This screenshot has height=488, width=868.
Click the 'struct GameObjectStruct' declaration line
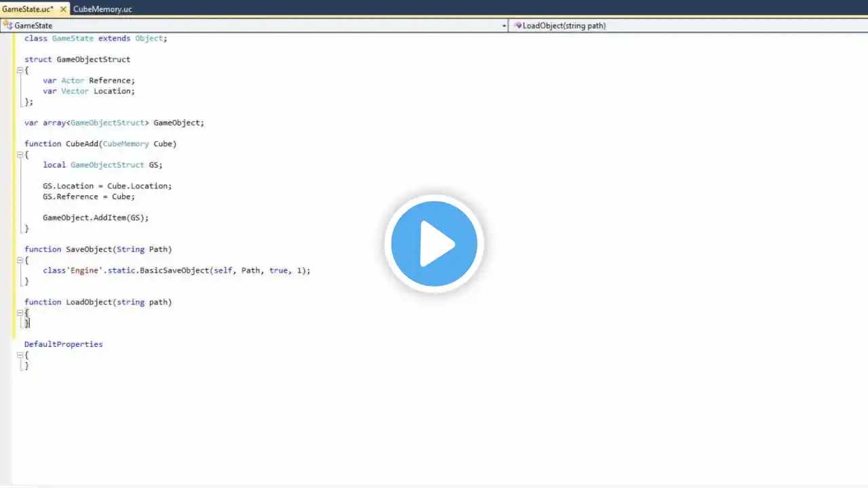pos(77,60)
